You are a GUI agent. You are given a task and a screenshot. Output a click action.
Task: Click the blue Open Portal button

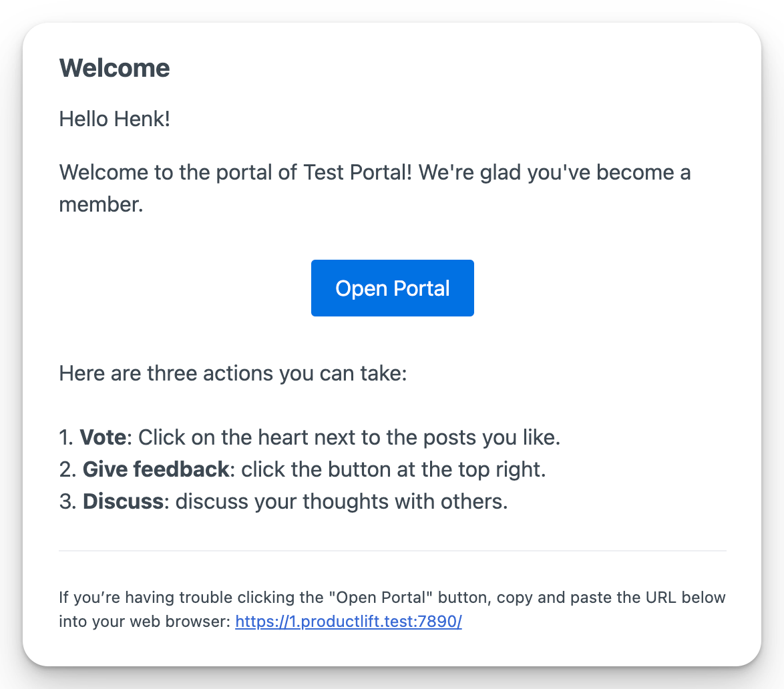392,288
